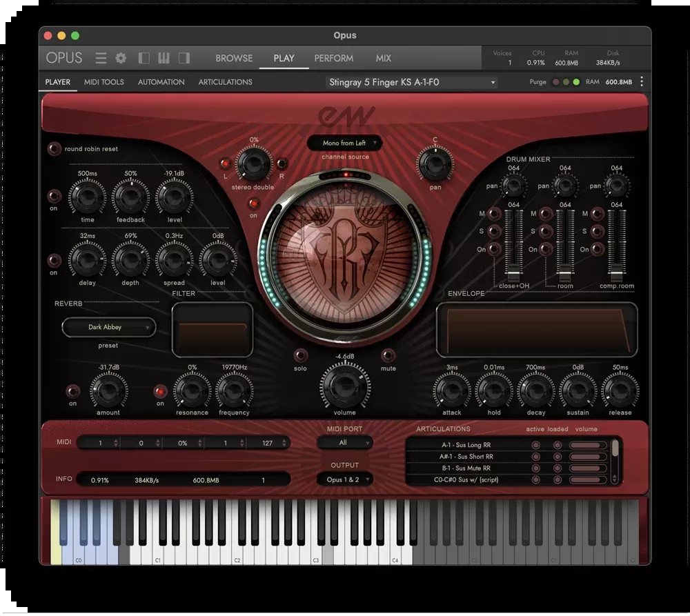Click the envelope decay knob

[536, 390]
